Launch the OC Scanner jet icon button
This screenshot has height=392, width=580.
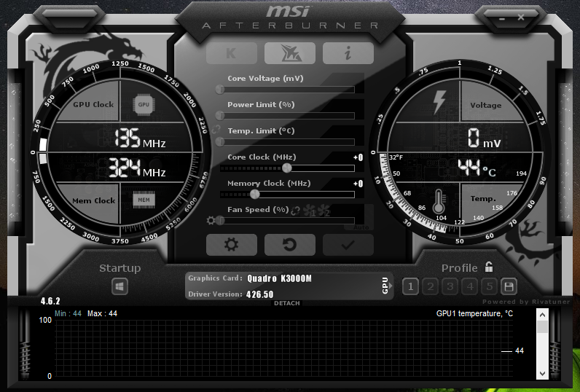(290, 53)
